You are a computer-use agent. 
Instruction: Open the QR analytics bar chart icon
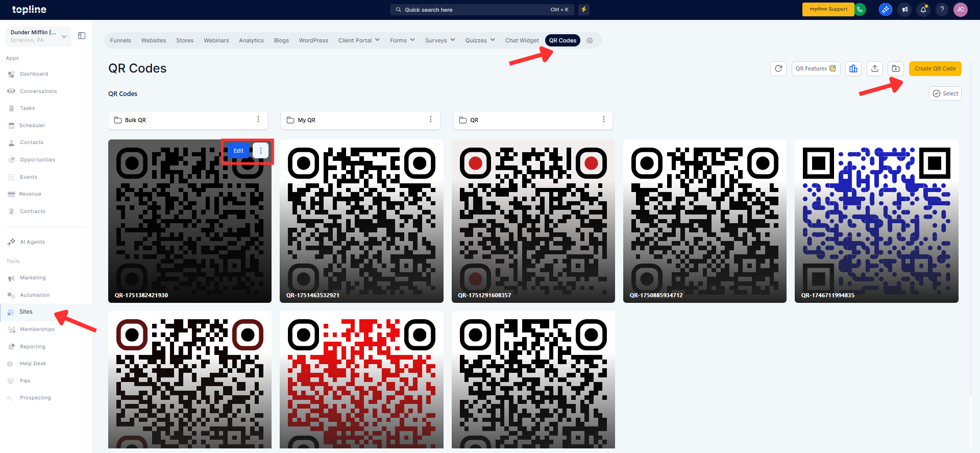point(853,68)
